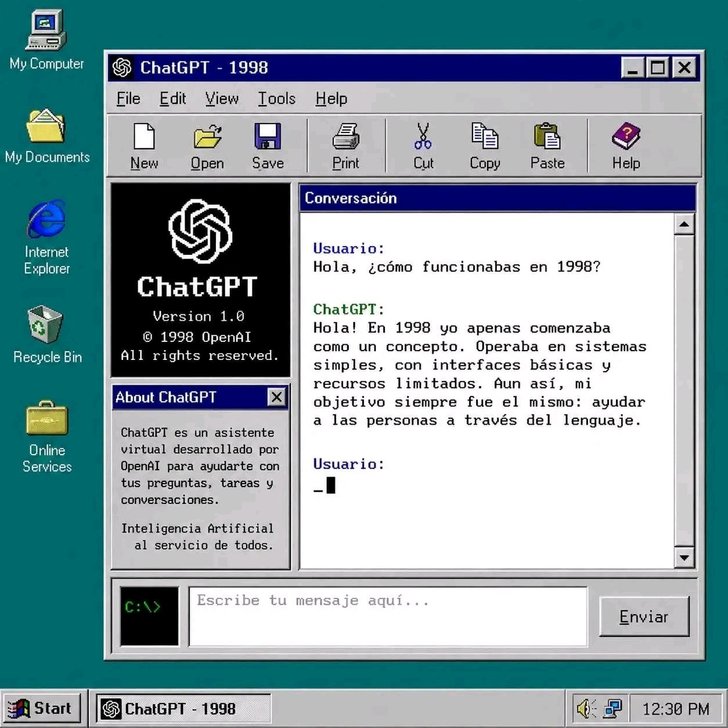Click the large ChatGPT logo in splash panel

point(200,231)
